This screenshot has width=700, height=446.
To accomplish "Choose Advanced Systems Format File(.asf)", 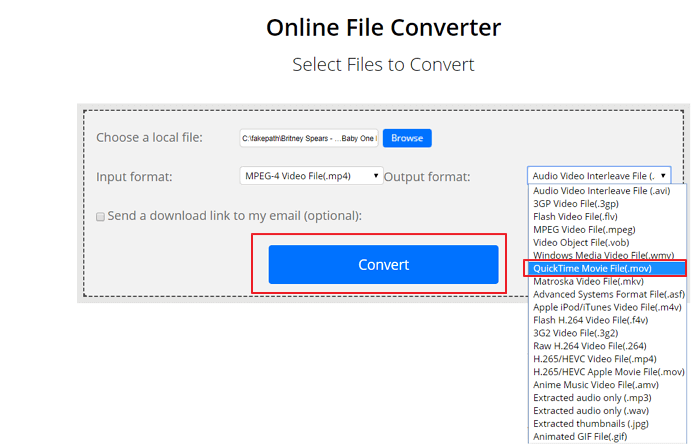I will click(607, 294).
